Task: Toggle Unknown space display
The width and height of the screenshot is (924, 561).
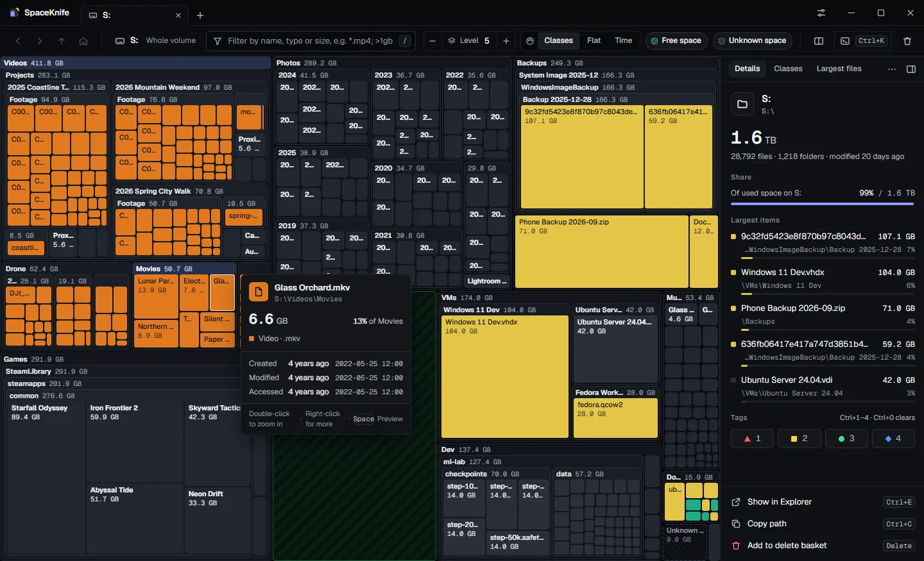Action: (752, 41)
